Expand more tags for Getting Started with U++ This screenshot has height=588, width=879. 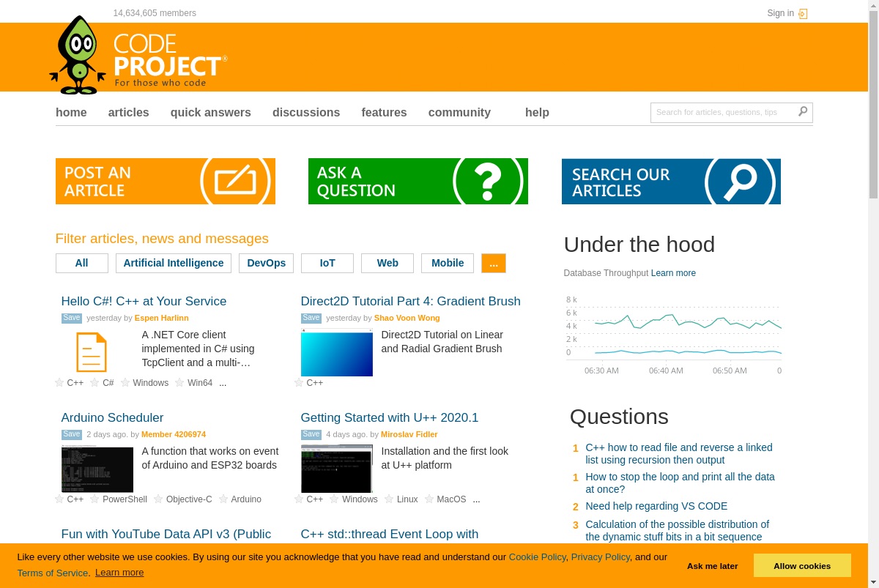tap(477, 499)
